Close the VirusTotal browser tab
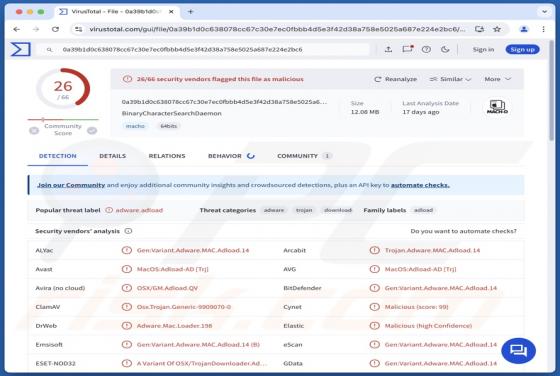 click(171, 12)
